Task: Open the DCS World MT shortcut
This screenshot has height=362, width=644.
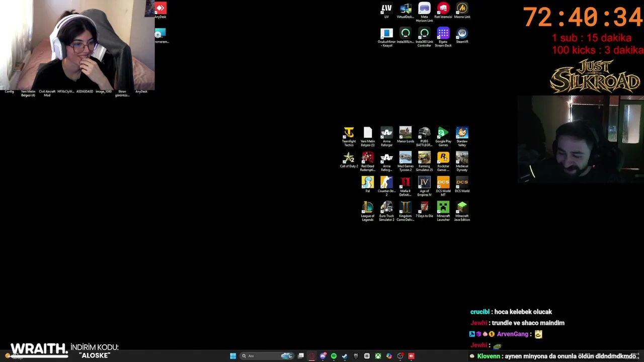Action: pos(443,187)
